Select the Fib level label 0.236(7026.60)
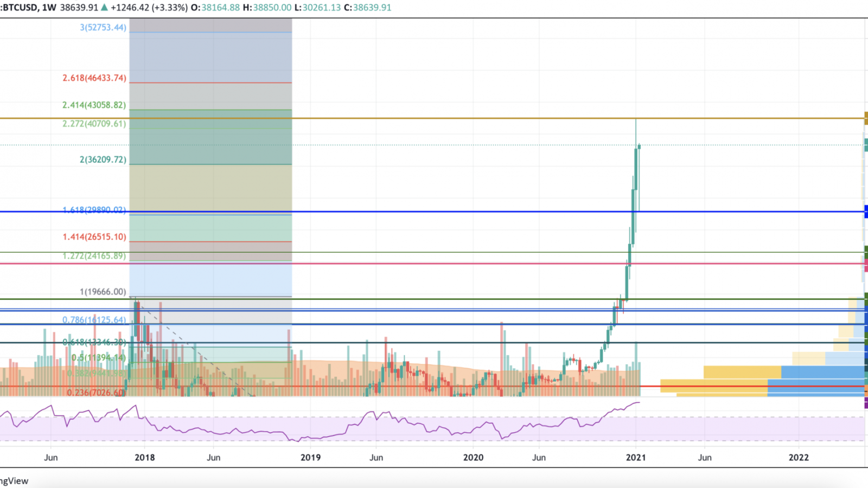 pyautogui.click(x=97, y=393)
